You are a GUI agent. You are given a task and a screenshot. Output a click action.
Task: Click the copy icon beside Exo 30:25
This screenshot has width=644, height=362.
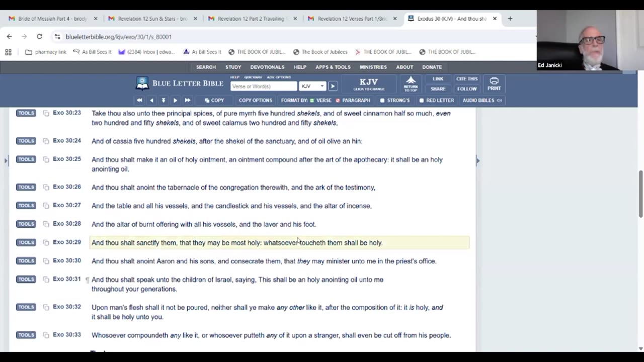point(46,159)
